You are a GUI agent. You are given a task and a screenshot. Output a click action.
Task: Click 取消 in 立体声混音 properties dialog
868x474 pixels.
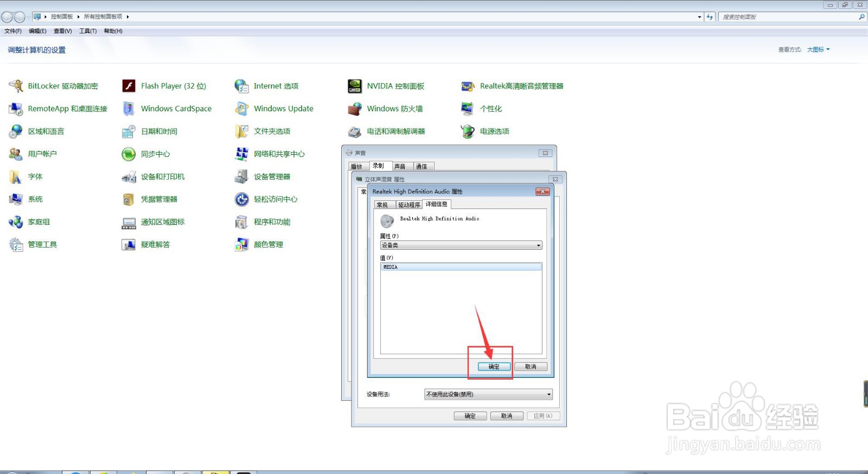(507, 416)
